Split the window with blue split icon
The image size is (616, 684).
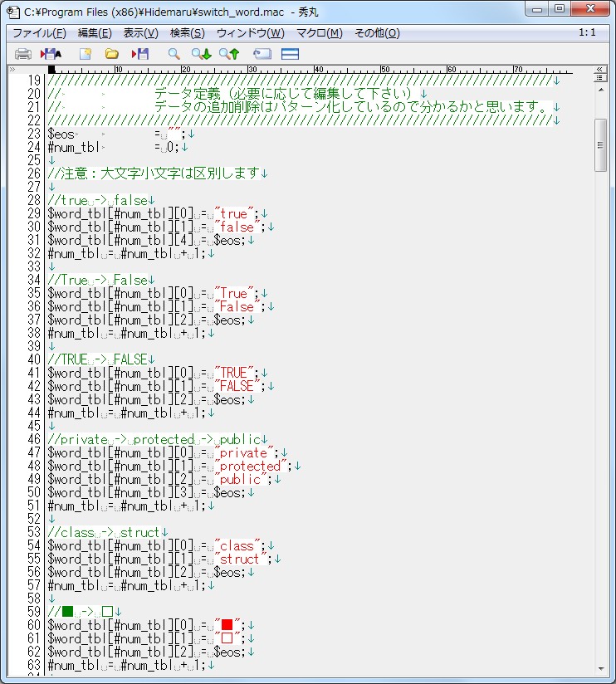290,54
